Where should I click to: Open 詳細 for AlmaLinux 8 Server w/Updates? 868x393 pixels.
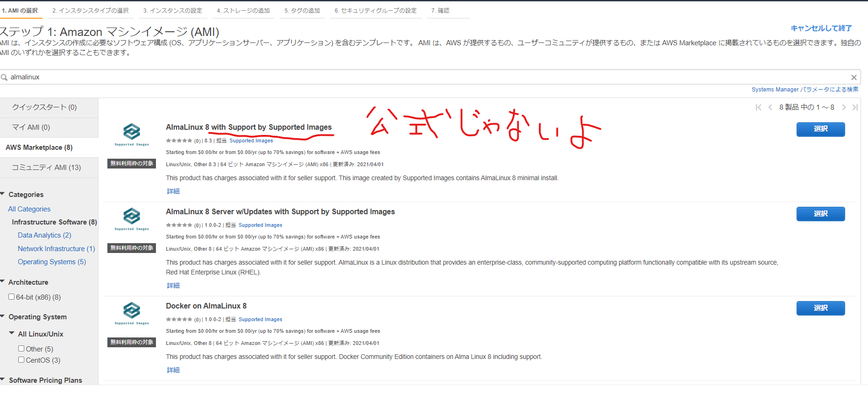pyautogui.click(x=173, y=286)
